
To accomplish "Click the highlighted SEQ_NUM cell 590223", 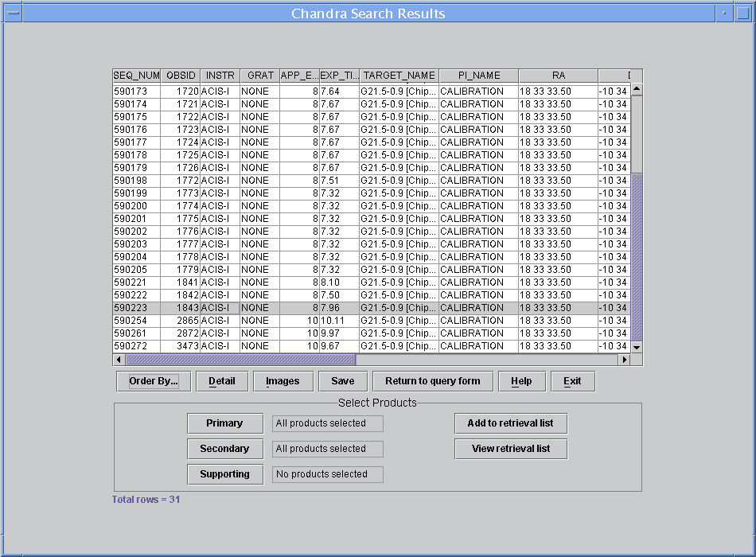I will coord(137,308).
